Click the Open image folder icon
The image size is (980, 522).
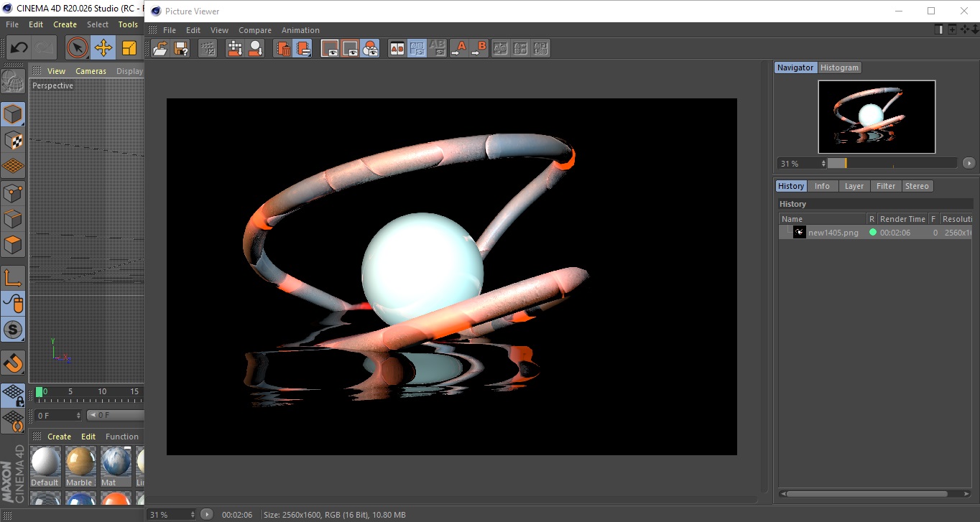point(160,48)
